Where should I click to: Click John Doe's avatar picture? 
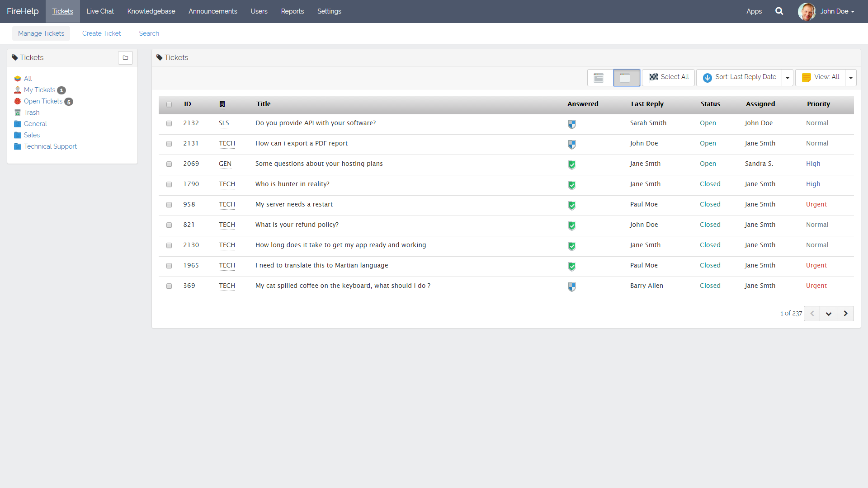coord(807,11)
